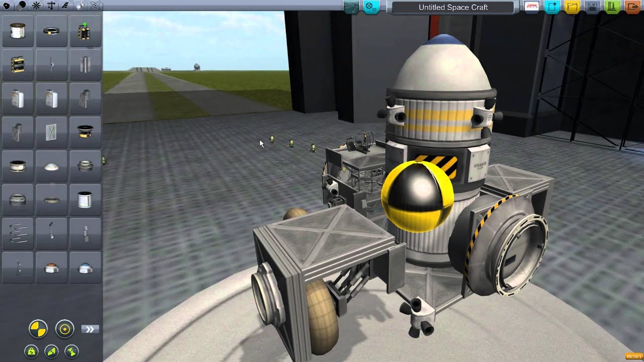Open the crew assignment gear tab

(371, 7)
